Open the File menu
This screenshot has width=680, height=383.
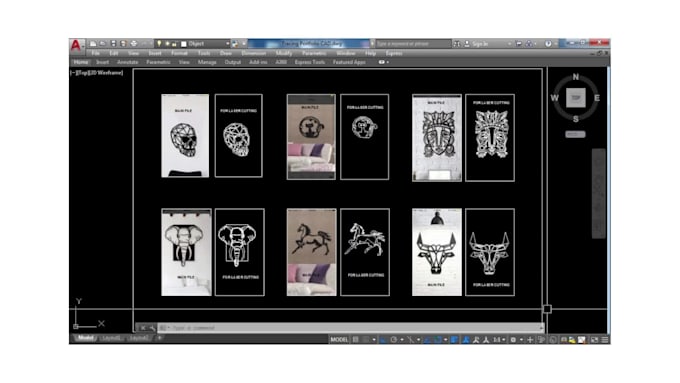(95, 53)
